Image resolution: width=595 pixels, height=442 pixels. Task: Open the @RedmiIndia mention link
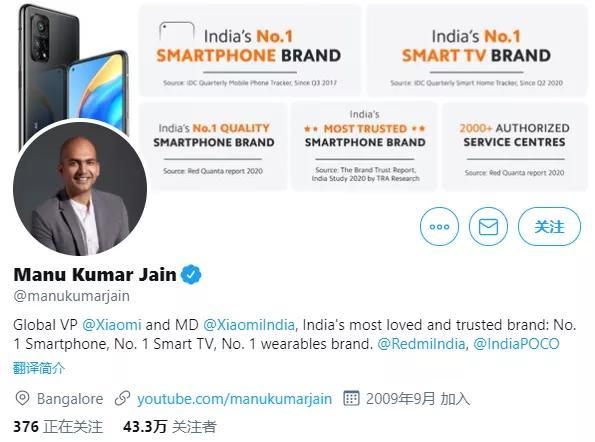[421, 344]
